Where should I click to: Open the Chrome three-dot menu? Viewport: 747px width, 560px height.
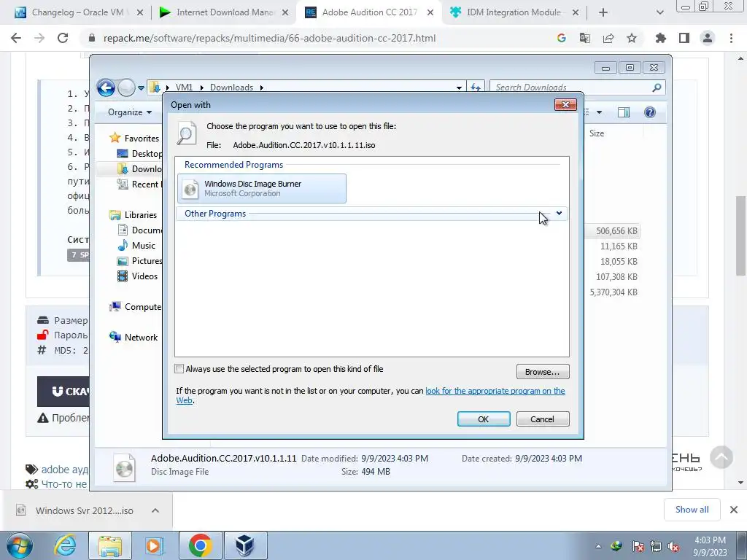click(x=731, y=38)
